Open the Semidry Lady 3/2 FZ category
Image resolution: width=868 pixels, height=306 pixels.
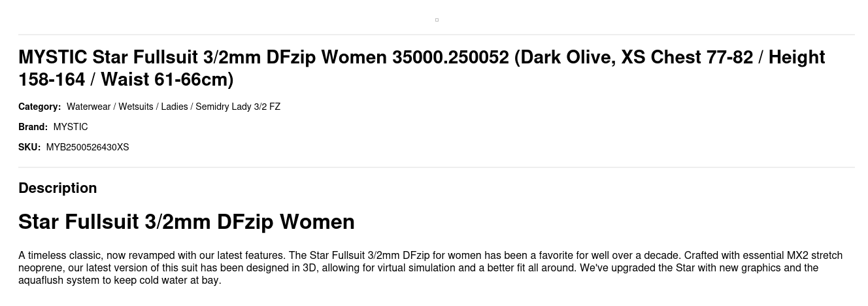pyautogui.click(x=238, y=107)
